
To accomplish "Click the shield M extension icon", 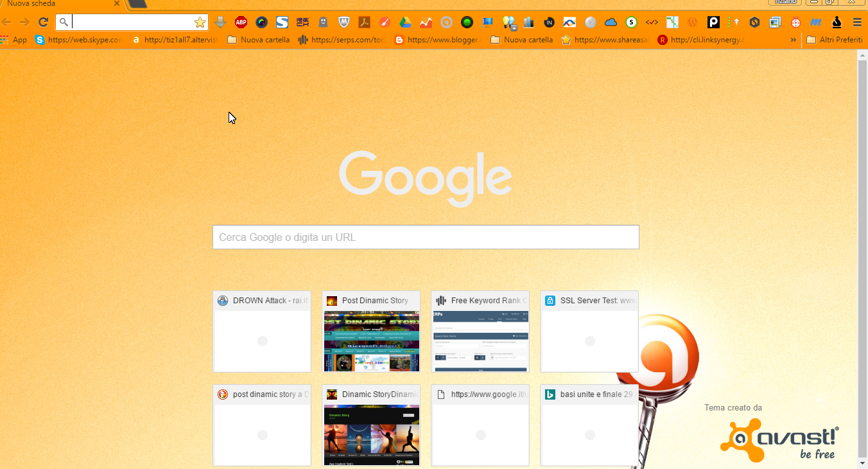I will 343,22.
